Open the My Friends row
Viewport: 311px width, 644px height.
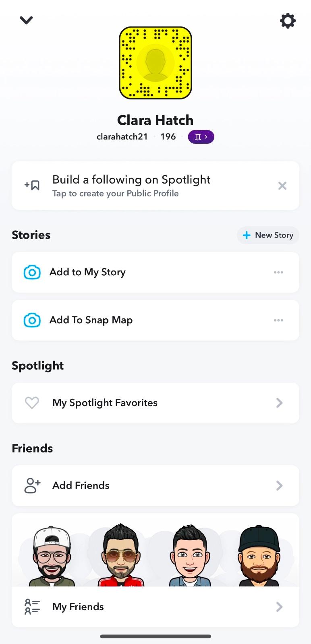pyautogui.click(x=155, y=607)
